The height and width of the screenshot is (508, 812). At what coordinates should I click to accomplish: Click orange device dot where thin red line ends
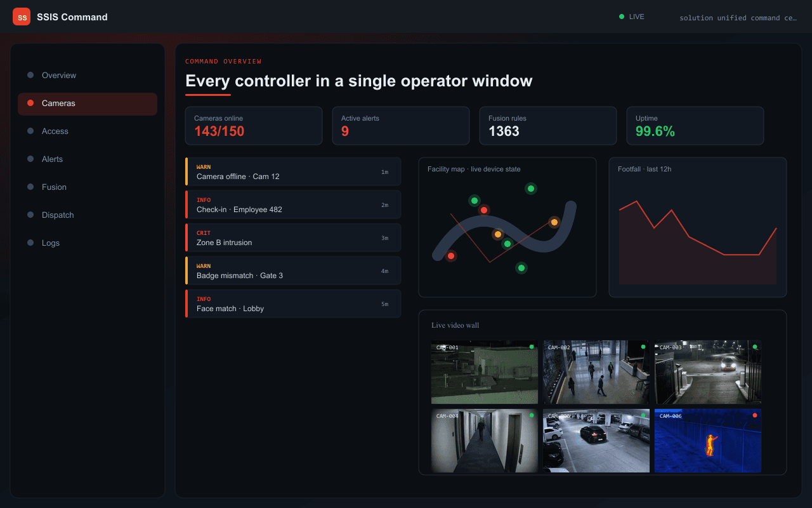pyautogui.click(x=554, y=222)
